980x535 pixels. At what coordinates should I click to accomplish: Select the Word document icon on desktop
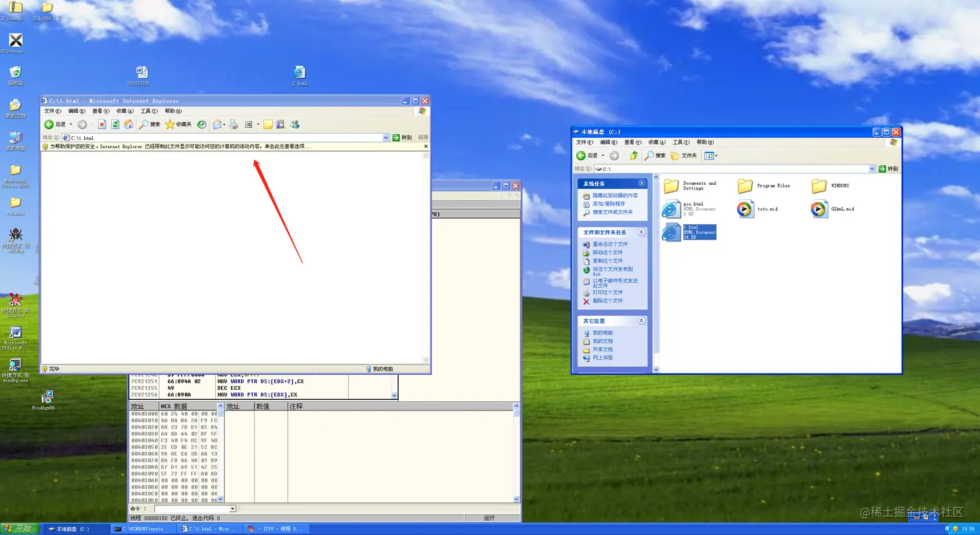point(141,75)
